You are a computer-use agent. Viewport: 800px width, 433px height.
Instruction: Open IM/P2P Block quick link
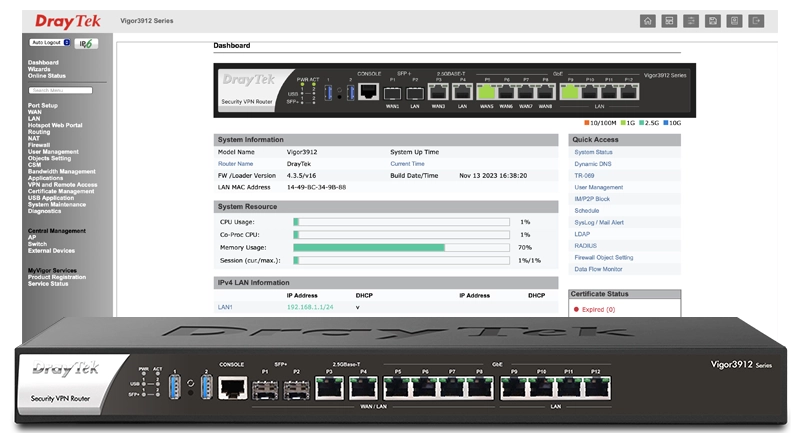click(x=592, y=199)
